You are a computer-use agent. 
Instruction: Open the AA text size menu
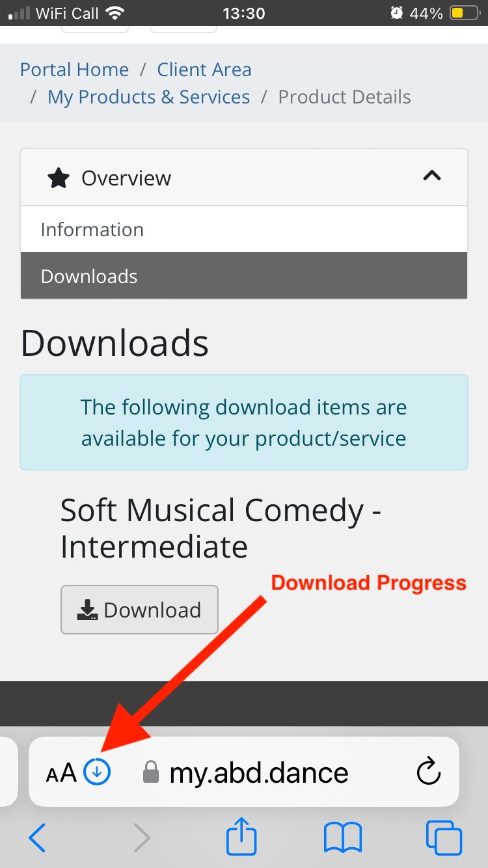tap(61, 773)
